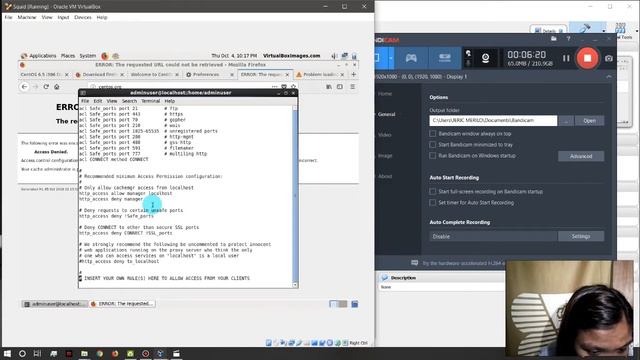The height and width of the screenshot is (360, 640).
Task: Enable Bandicam window always on top
Action: click(x=432, y=133)
